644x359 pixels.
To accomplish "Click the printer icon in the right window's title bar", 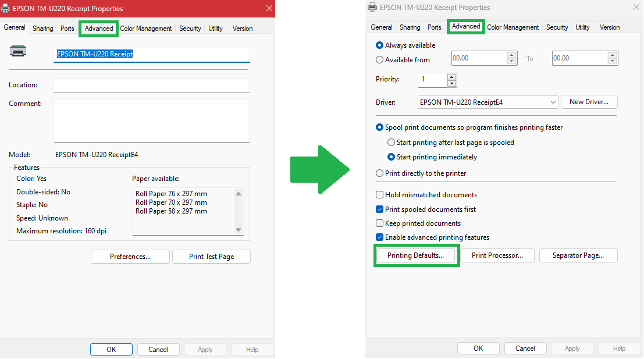I will 372,8.
